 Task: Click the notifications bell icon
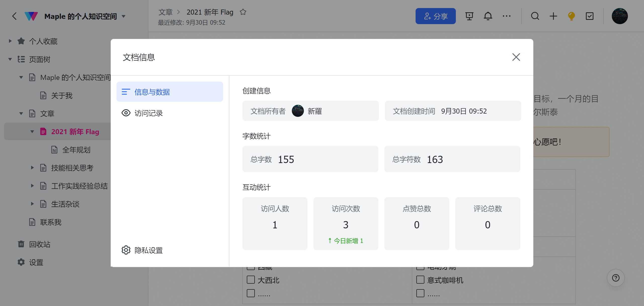click(488, 16)
